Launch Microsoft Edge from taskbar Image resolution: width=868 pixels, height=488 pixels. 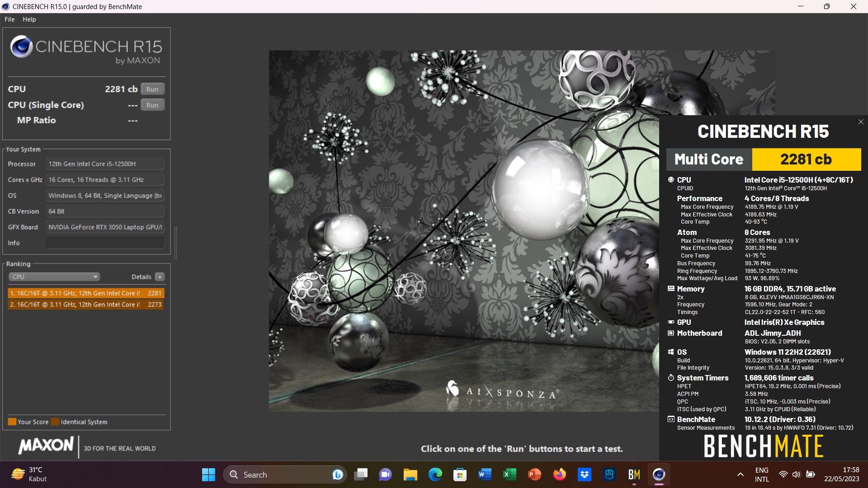click(x=435, y=474)
